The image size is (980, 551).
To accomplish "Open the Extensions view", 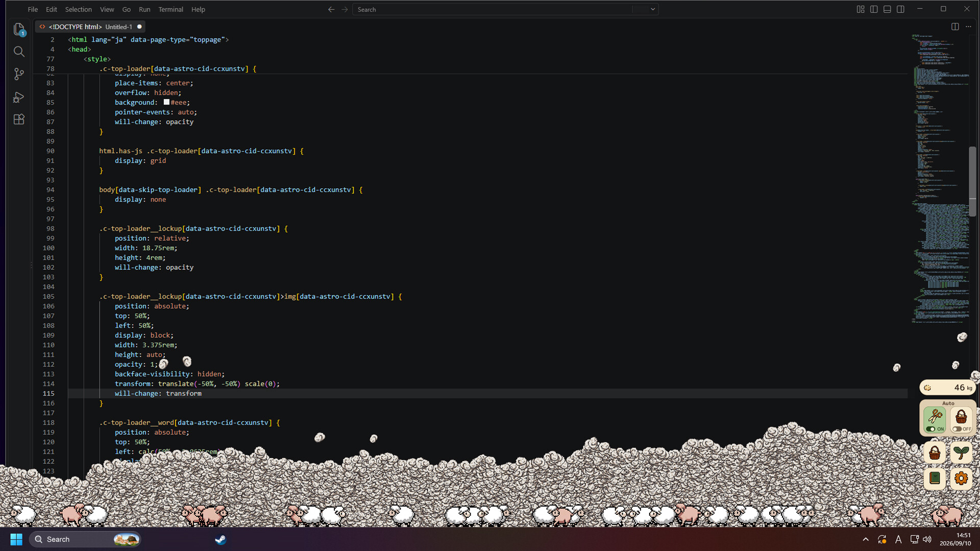I will pos(19,119).
